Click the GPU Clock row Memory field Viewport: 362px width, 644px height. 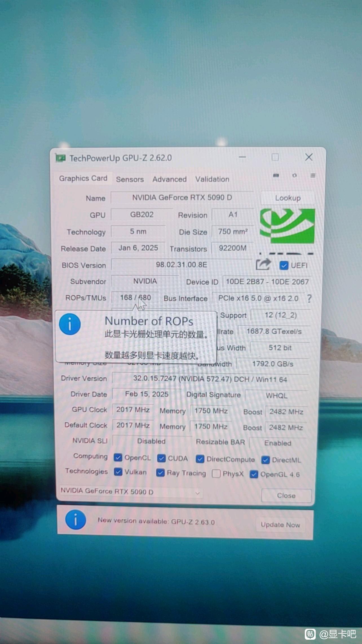coord(211,411)
